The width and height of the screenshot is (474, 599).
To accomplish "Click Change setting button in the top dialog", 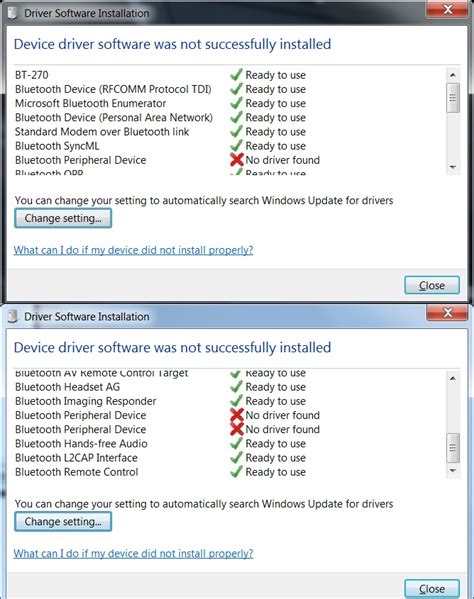I will (63, 218).
